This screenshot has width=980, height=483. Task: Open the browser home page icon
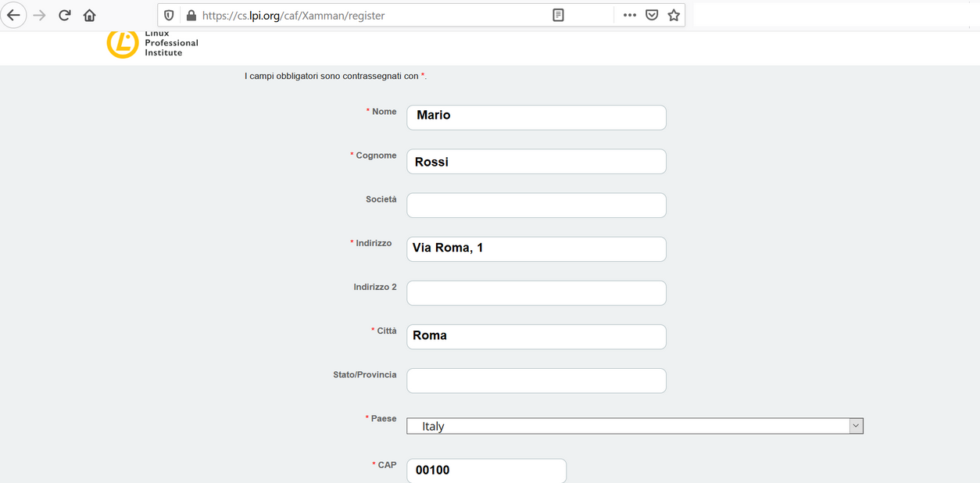tap(90, 16)
